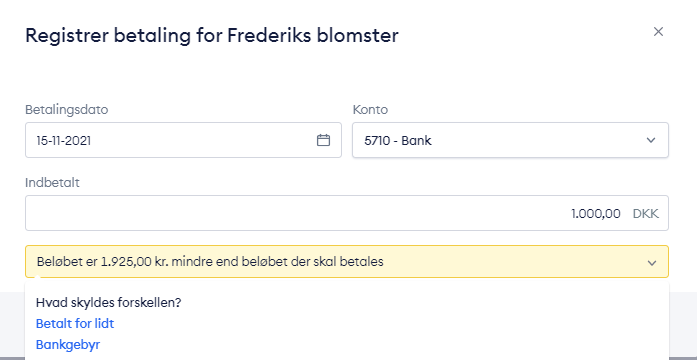
Task: Click the DKK currency label
Action: pyautogui.click(x=645, y=214)
